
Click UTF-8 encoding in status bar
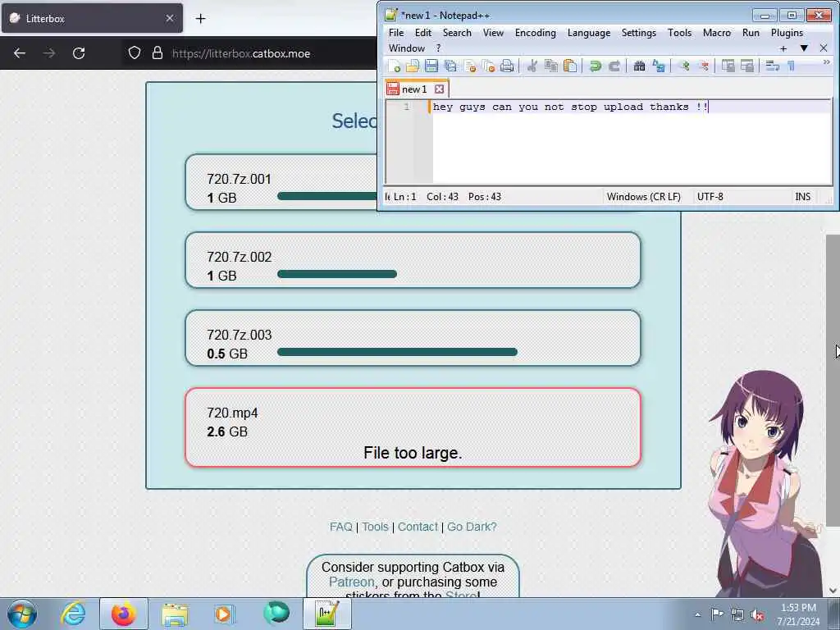(x=710, y=197)
